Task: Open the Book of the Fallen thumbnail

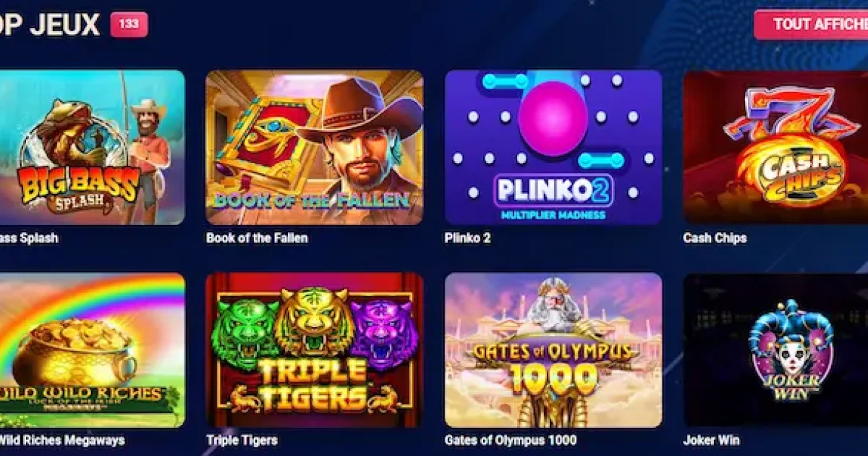Action: click(x=315, y=148)
